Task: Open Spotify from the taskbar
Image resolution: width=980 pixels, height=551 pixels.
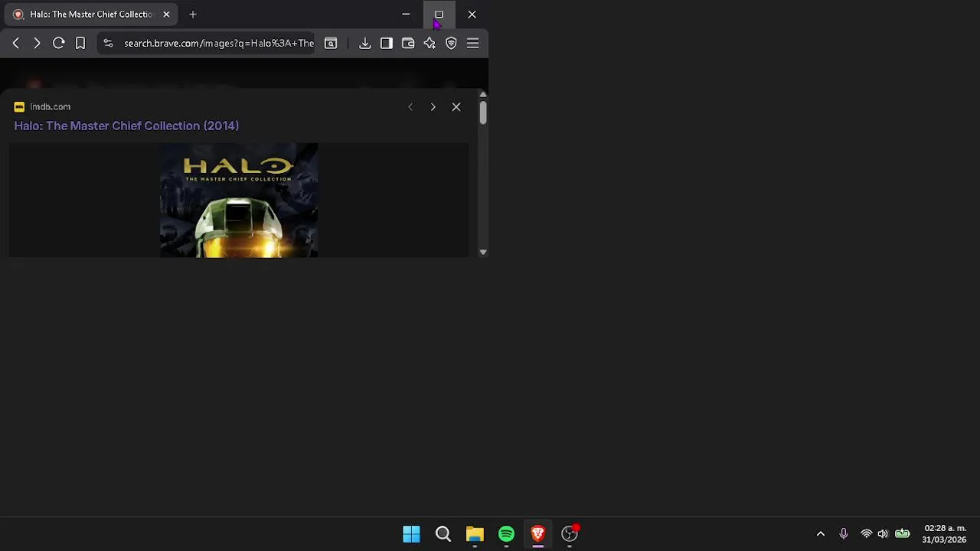Action: 506,534
